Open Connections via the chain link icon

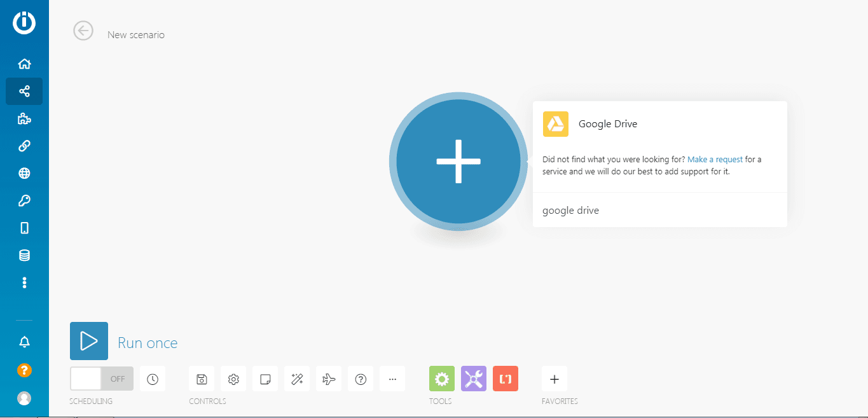tap(24, 146)
